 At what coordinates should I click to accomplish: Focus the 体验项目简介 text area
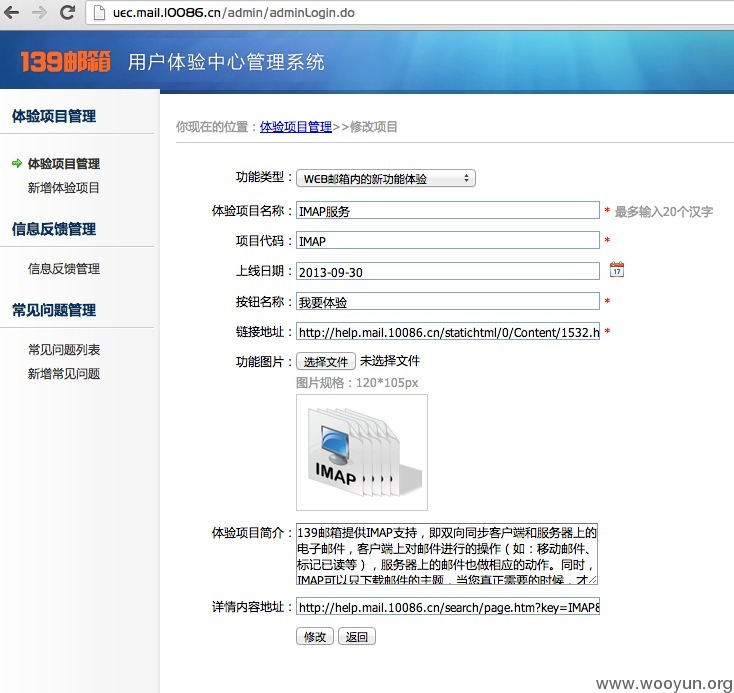[x=447, y=554]
